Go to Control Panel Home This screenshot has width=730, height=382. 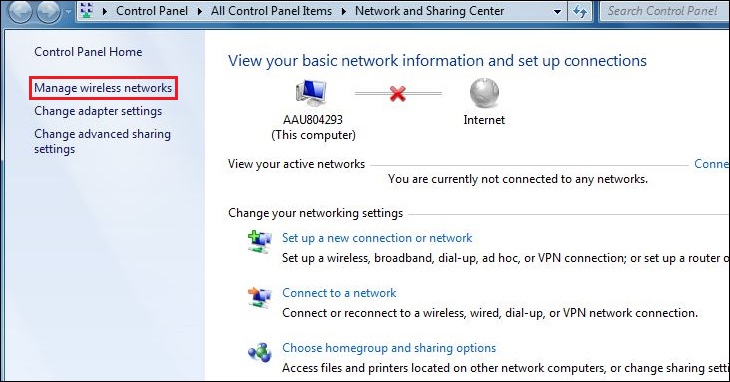coord(88,52)
